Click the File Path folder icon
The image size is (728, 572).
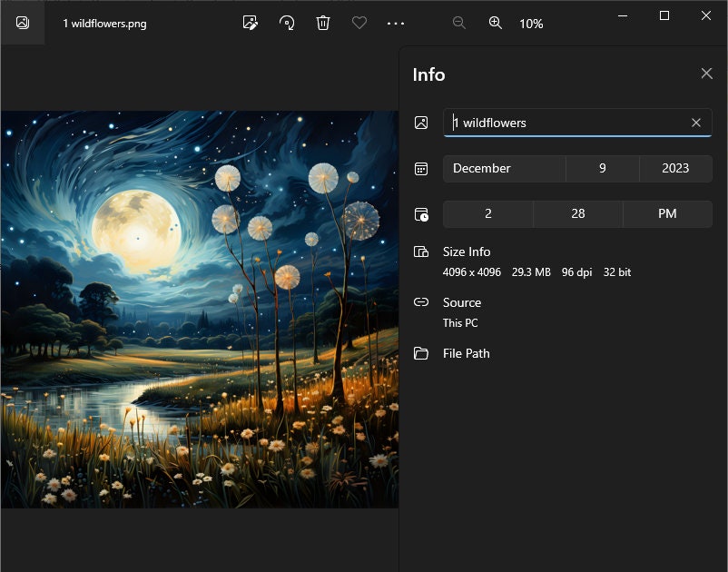tap(421, 353)
